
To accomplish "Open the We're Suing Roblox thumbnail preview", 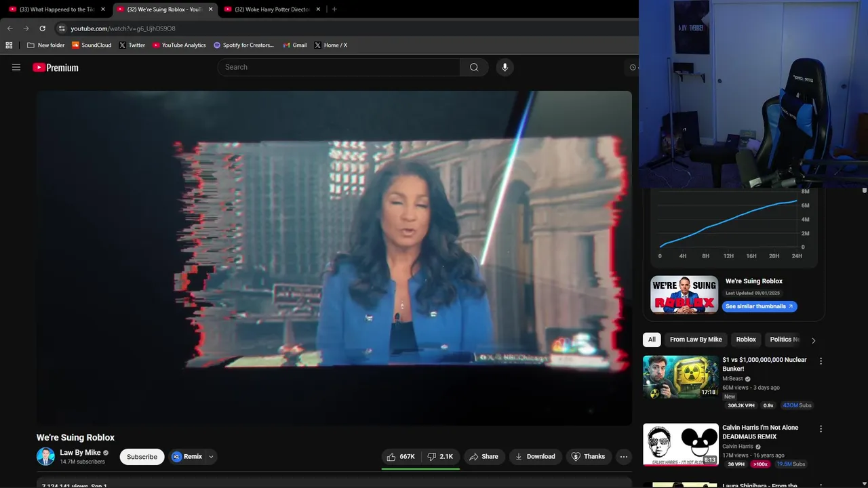I will 684,294.
